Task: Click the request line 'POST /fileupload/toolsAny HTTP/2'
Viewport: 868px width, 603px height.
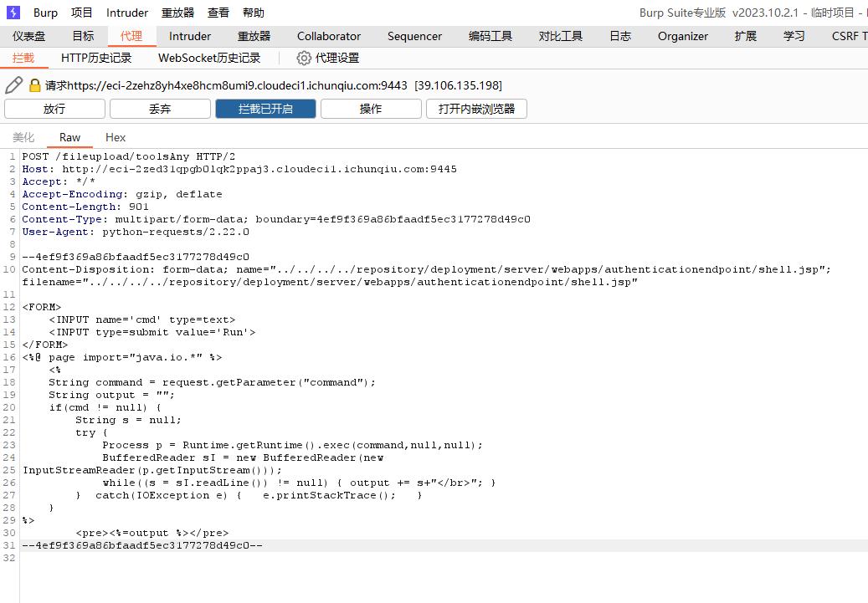Action: pyautogui.click(x=128, y=156)
